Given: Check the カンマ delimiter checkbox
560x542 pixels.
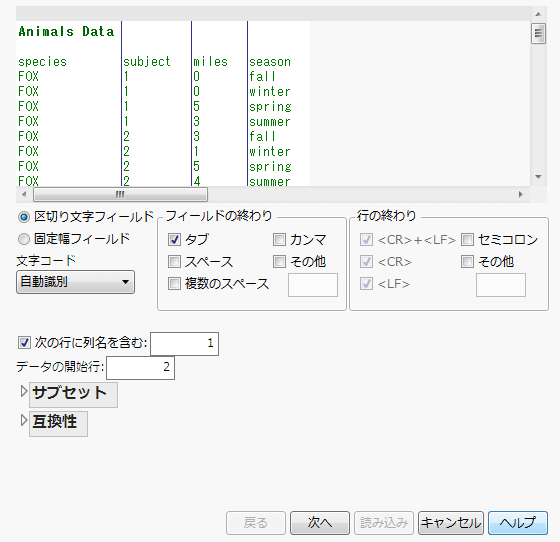Looking at the screenshot, I should [x=279, y=239].
